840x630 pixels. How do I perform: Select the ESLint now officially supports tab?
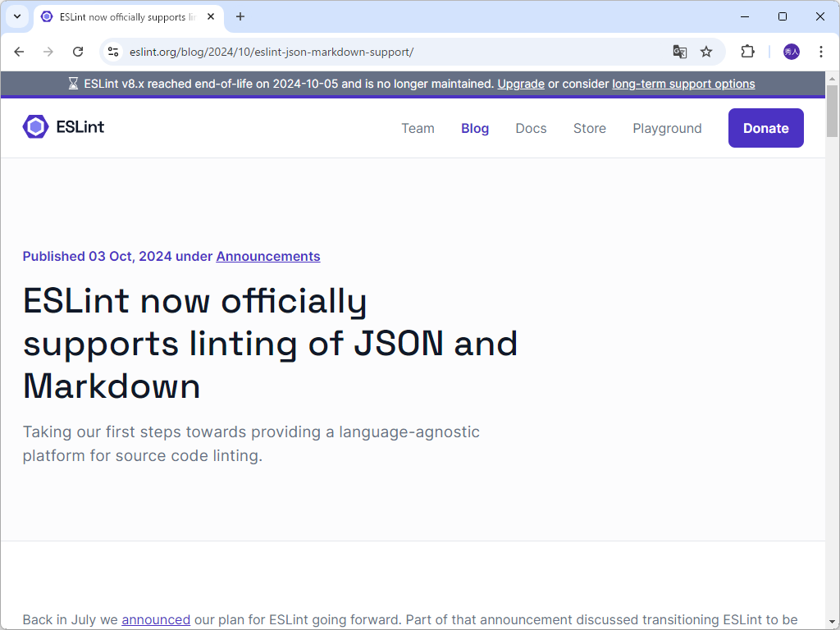(127, 17)
